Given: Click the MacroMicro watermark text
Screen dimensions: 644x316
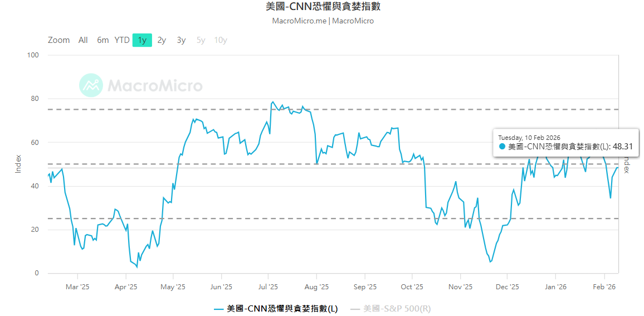Looking at the screenshot, I should (155, 85).
